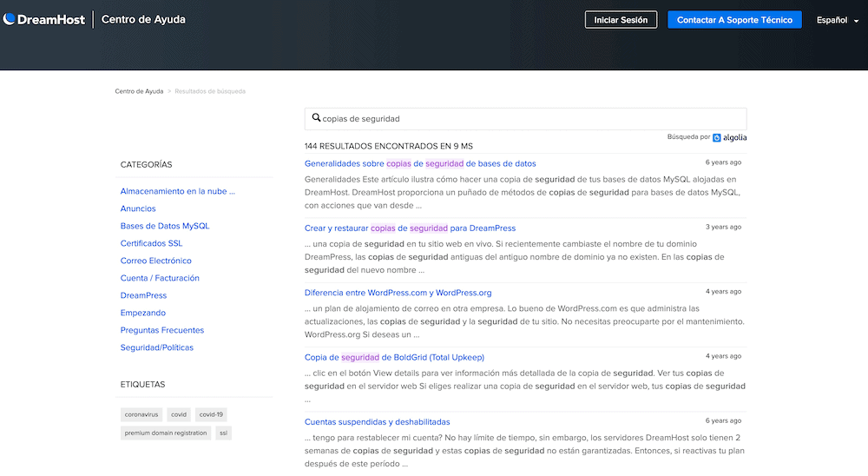Viewport: 868px width, 476px height.
Task: Select the Certificados SSL category
Action: click(x=151, y=243)
